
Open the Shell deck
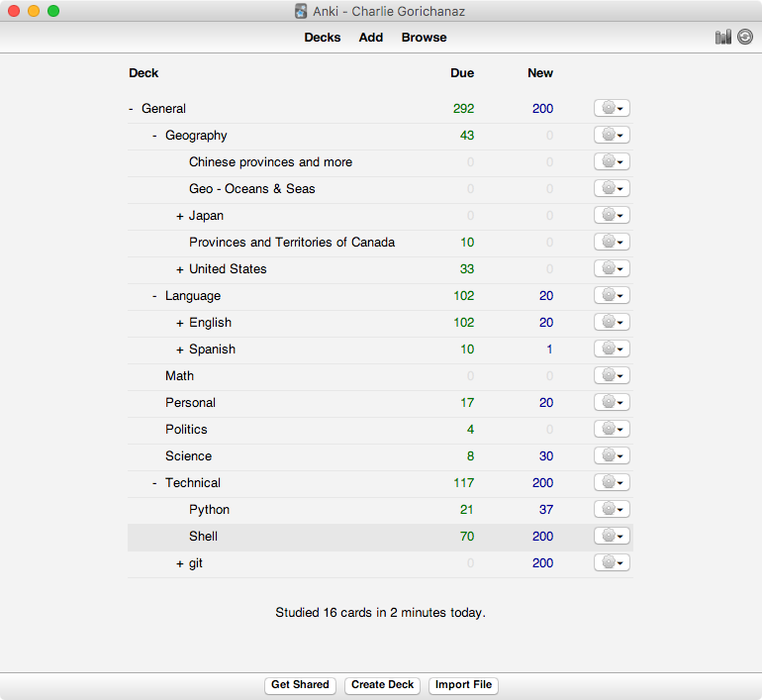tap(203, 537)
